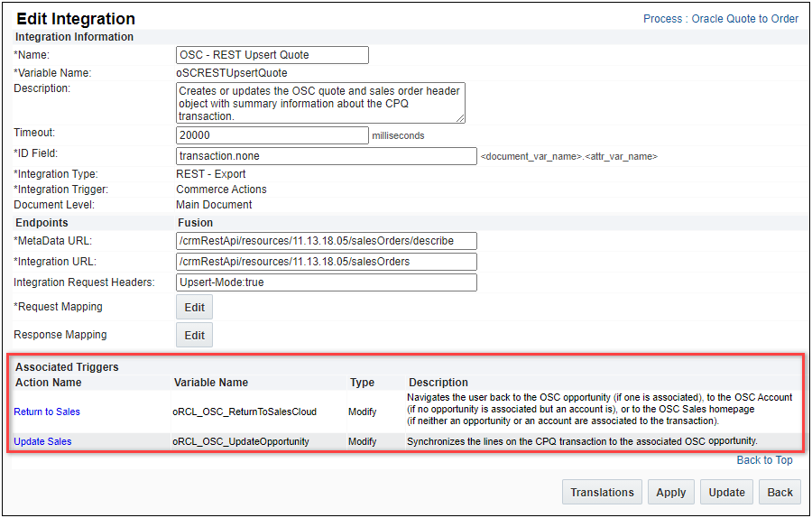The image size is (812, 518).
Task: Click the Variable Name column header
Action: (x=211, y=383)
